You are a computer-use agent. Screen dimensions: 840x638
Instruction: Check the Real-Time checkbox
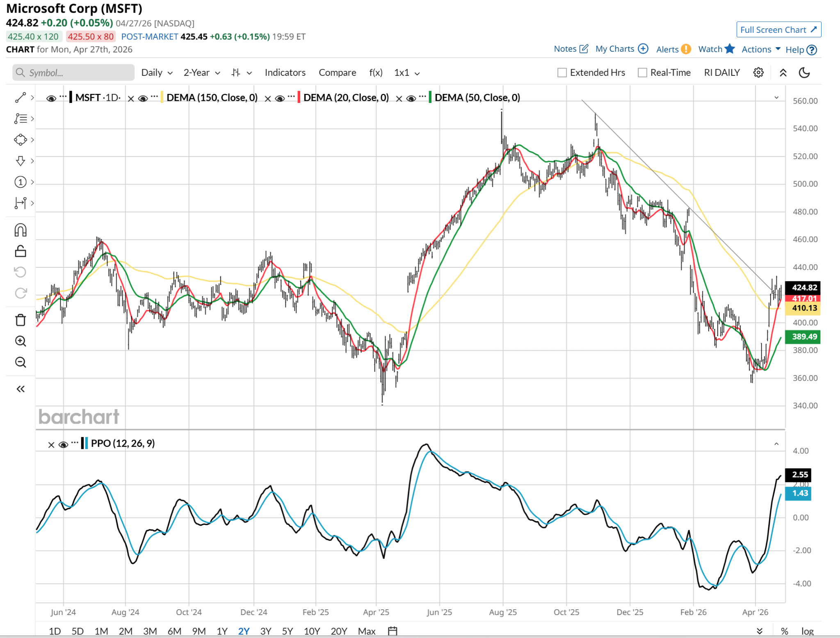pos(642,73)
